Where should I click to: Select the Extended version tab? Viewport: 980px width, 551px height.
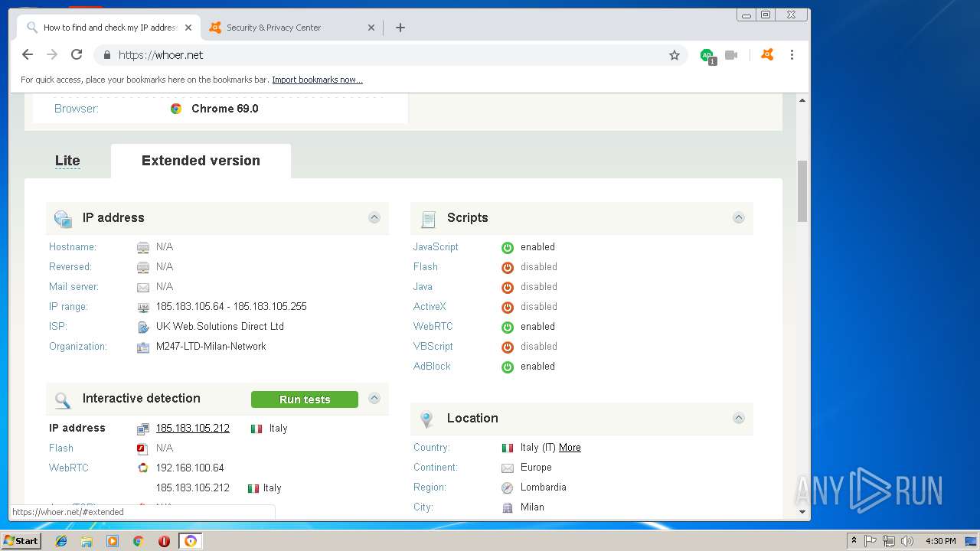click(x=201, y=161)
